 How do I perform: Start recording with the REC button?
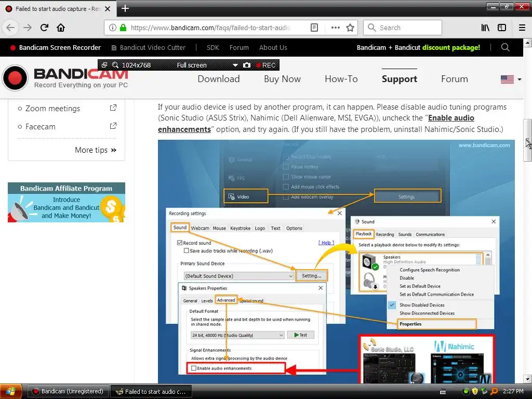click(265, 65)
